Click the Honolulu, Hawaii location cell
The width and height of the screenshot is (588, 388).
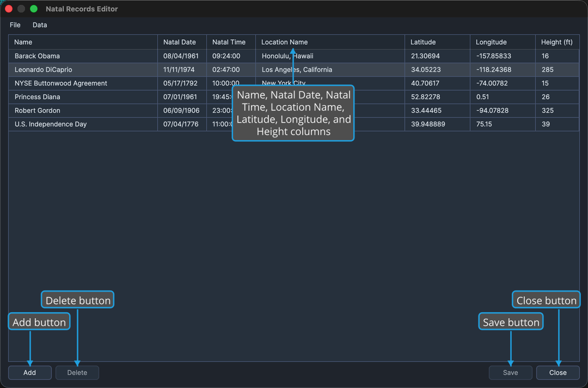click(x=330, y=56)
